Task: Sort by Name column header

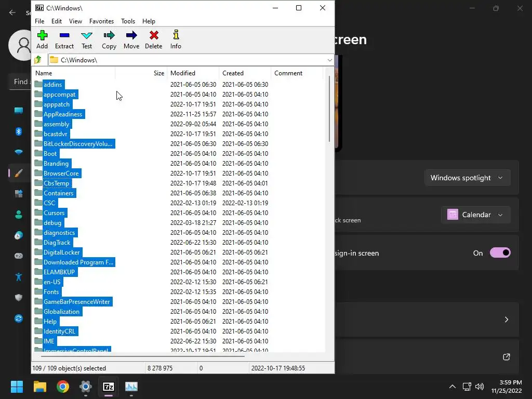Action: 74,73
